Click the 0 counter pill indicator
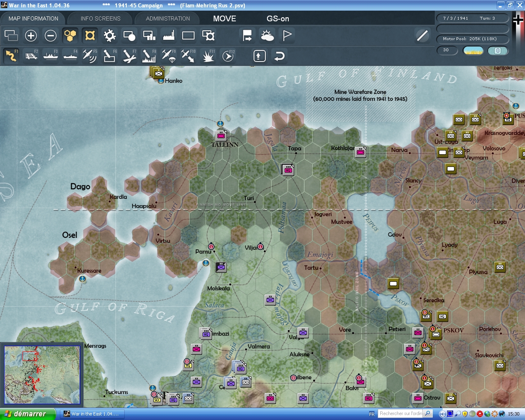Screen dimensions: 525x420 point(498,50)
